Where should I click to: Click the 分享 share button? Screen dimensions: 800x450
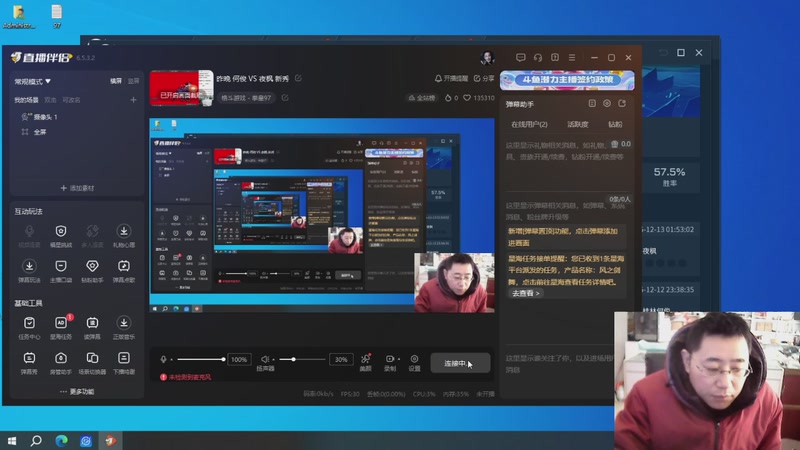coord(484,78)
